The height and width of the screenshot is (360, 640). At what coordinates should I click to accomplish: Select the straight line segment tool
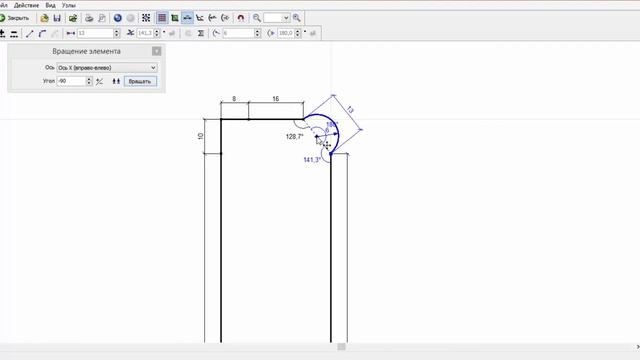point(29,33)
